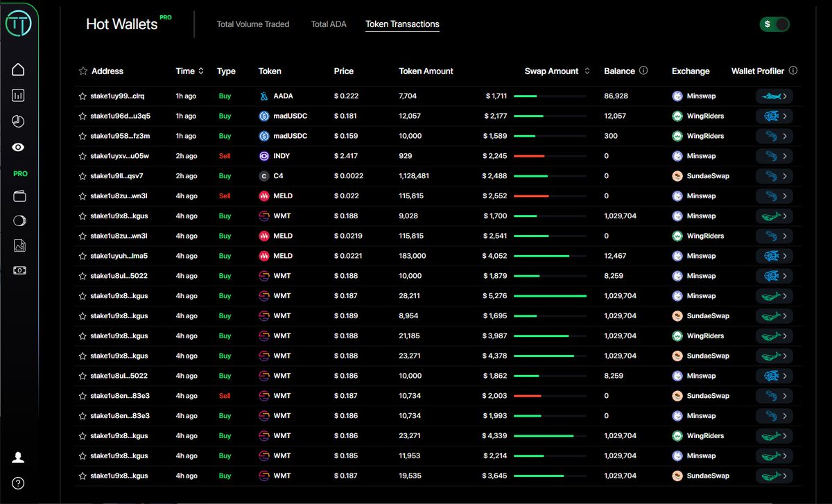The image size is (832, 504).
Task: Click SundaeSwap in the $ 3,645 row
Action: (708, 476)
